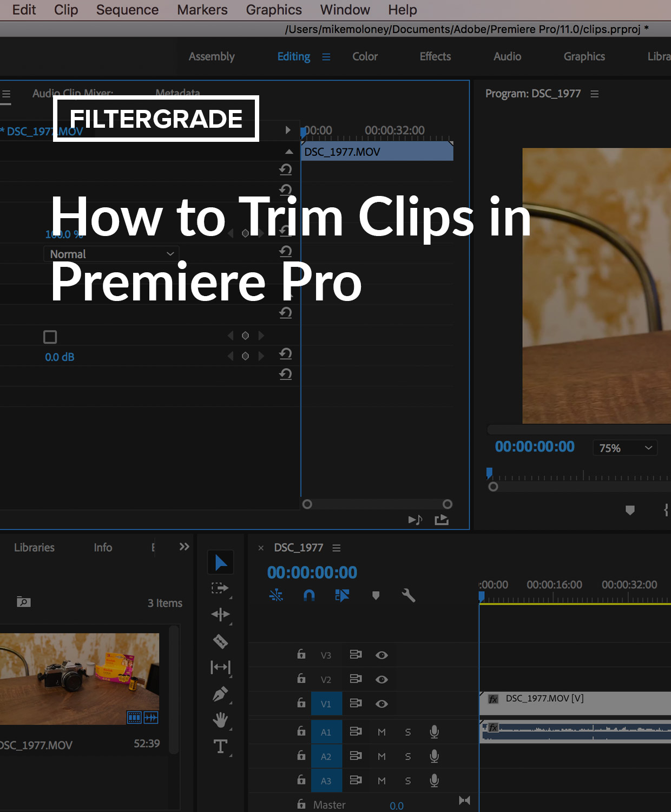Open the Markers menu
671x812 pixels.
(202, 10)
